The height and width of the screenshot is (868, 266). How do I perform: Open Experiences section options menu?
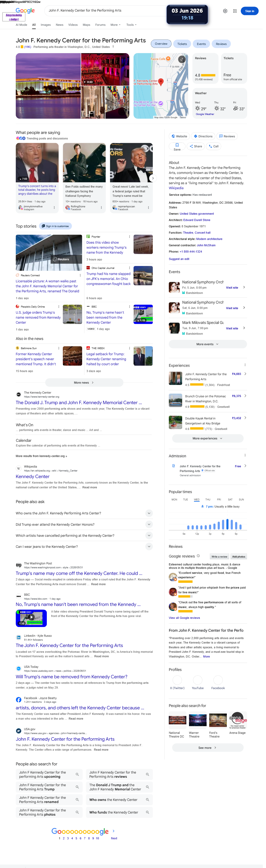point(245,365)
